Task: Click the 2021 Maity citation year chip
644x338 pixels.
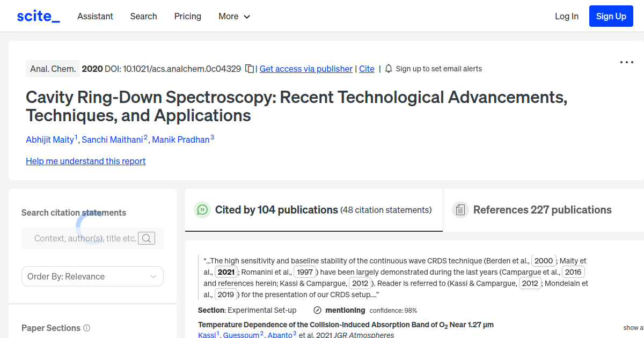Action: 226,272
